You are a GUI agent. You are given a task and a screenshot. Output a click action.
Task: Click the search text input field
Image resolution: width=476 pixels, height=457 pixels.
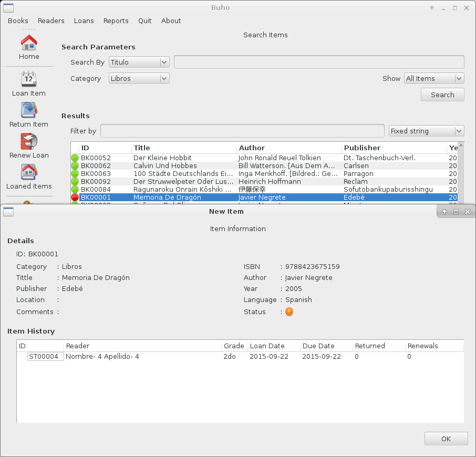(319, 62)
